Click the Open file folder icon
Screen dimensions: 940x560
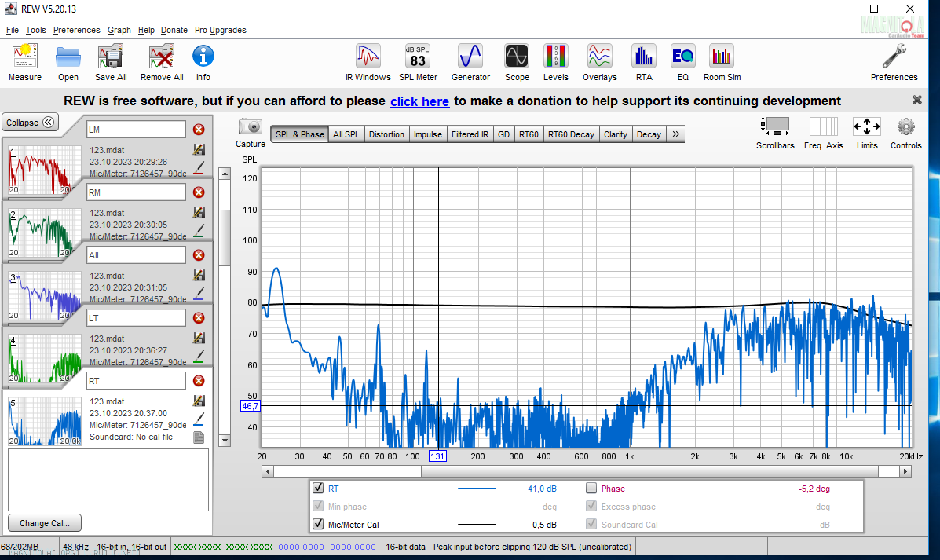pyautogui.click(x=68, y=62)
